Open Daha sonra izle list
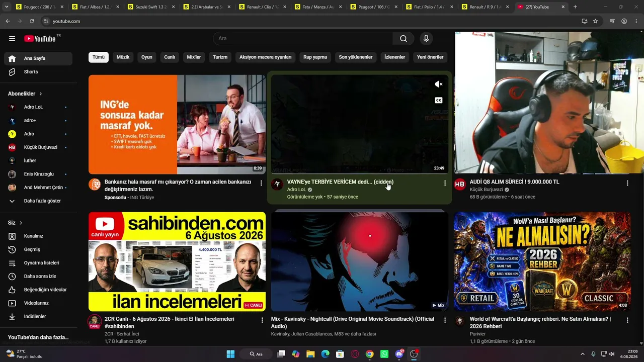This screenshot has width=644, height=362. 38,276
